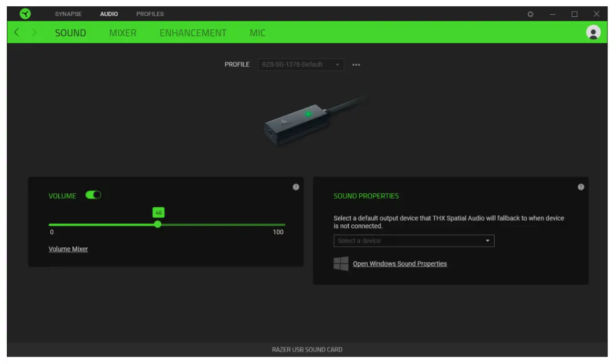Viewport: 616px width, 364px height.
Task: Click the Razer logo icon
Action: point(26,13)
